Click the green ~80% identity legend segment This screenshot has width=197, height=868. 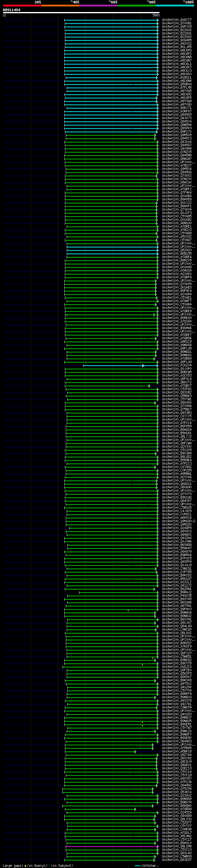click(x=137, y=6)
